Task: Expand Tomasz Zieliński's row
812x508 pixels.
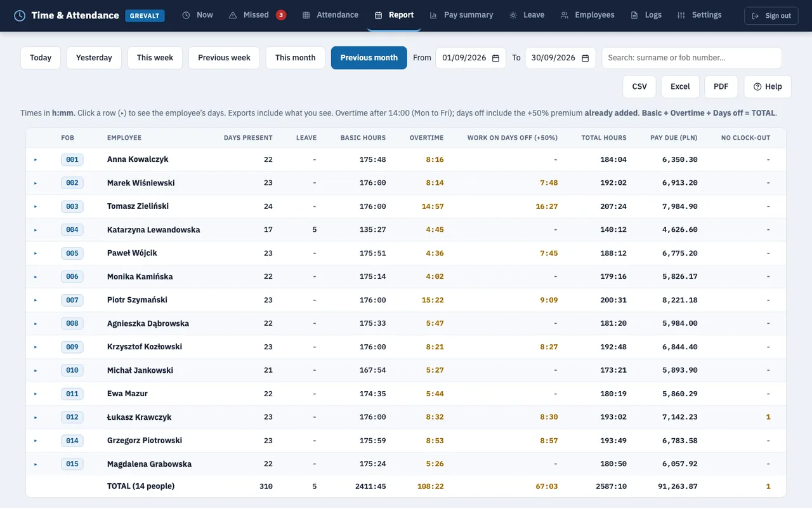Action: 36,206
